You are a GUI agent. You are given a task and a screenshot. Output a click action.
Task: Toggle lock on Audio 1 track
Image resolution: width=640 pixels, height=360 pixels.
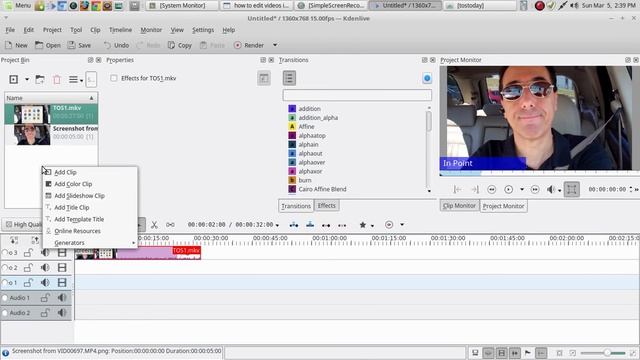(x=45, y=298)
